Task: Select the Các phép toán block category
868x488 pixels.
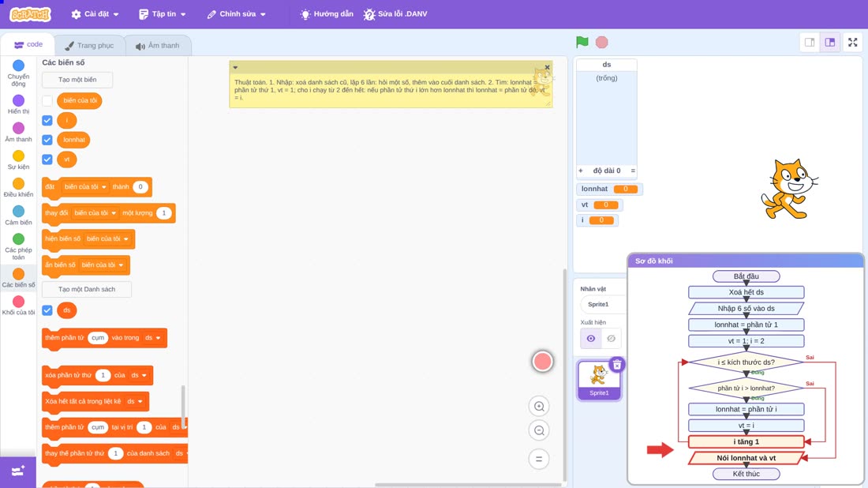Action: 18,246
